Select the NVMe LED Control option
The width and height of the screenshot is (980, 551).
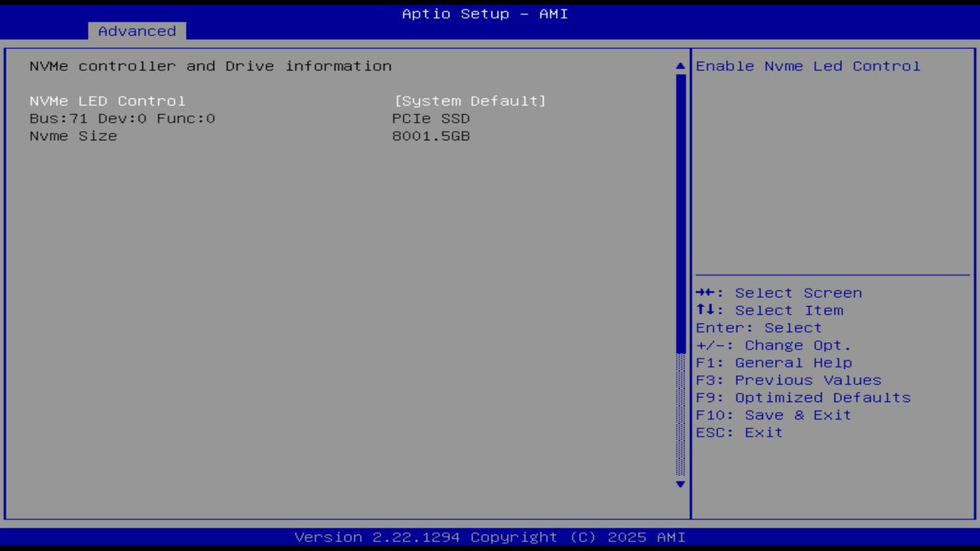106,100
